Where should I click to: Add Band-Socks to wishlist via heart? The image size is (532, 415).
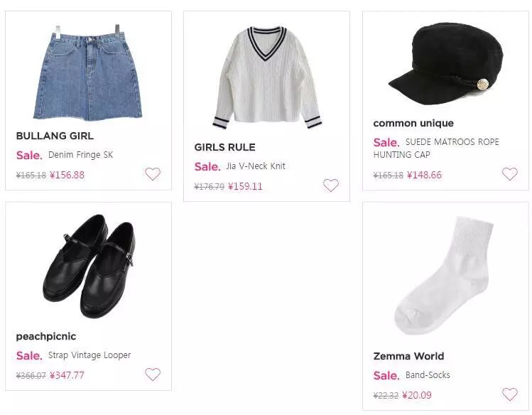tap(510, 394)
